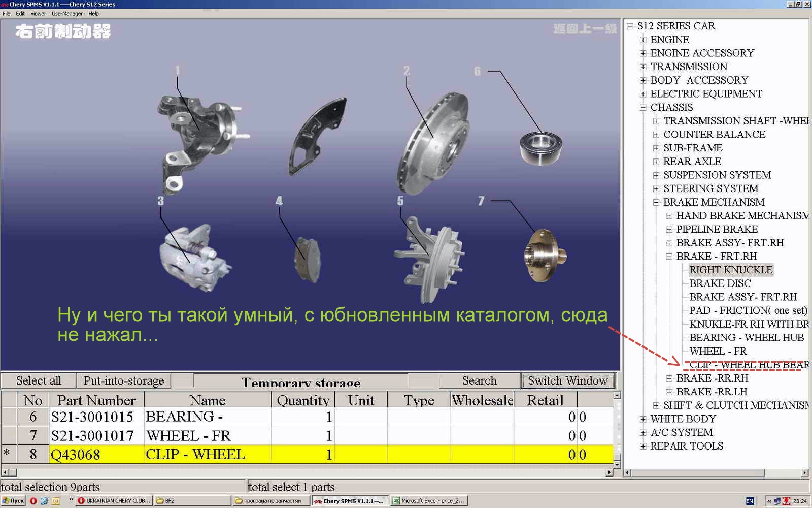Expand the BRAKE -RR.LH node
Screen dimensions: 812x508
(669, 392)
